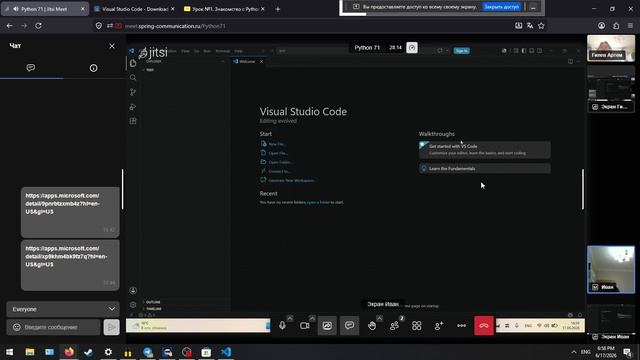Open Learn the Fundamentals walkthrough
The image size is (640, 360).
coord(484,169)
